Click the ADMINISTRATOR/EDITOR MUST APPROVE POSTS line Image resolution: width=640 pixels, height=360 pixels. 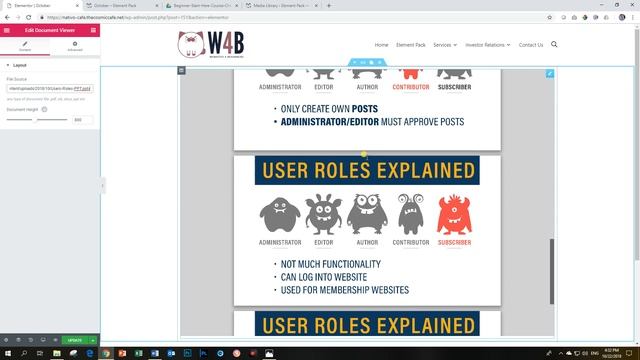[x=372, y=122]
